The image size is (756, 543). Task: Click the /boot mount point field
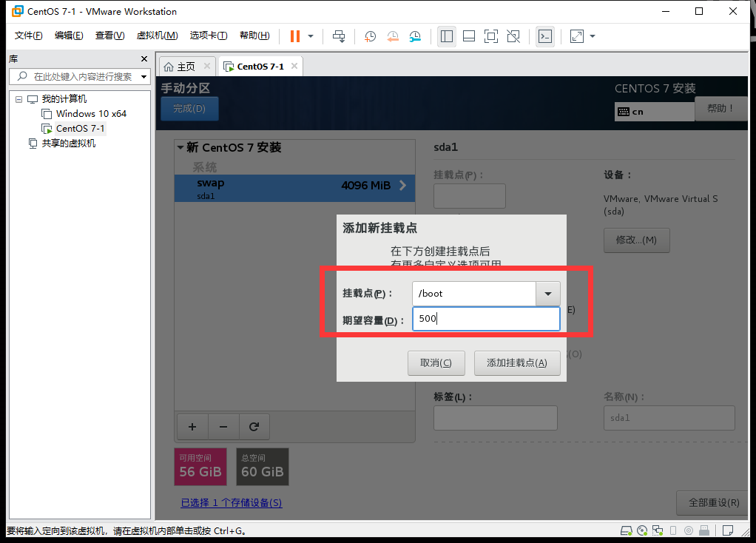click(x=474, y=294)
